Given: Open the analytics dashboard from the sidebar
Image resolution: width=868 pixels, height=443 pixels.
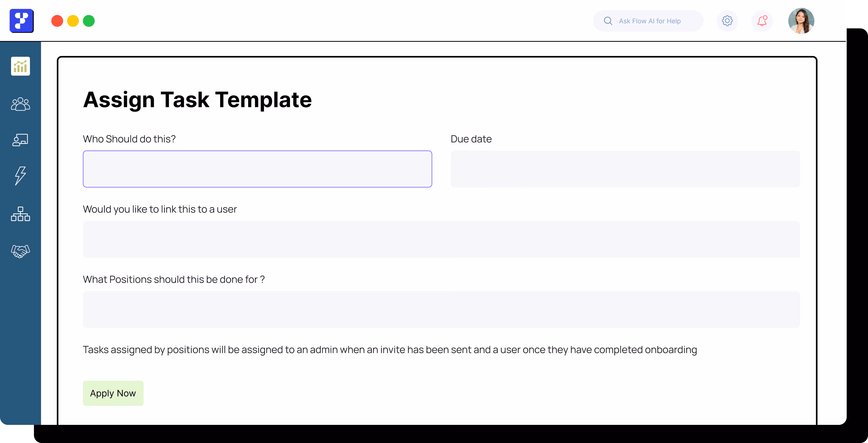Looking at the screenshot, I should point(20,66).
